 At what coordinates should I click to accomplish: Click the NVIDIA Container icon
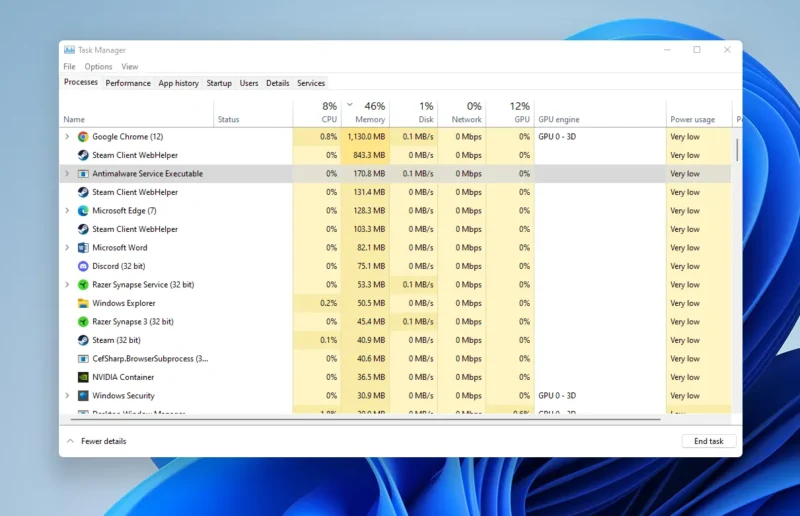pos(83,377)
